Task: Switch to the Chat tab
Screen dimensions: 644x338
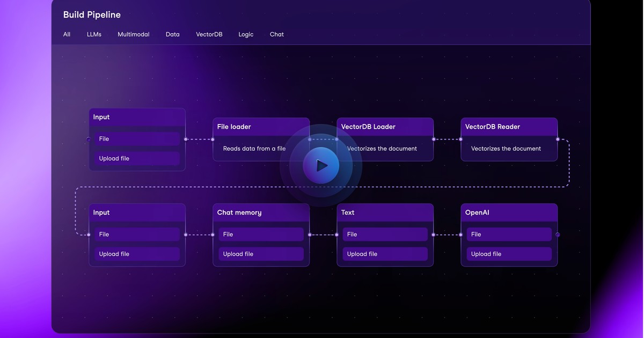Action: [277, 34]
